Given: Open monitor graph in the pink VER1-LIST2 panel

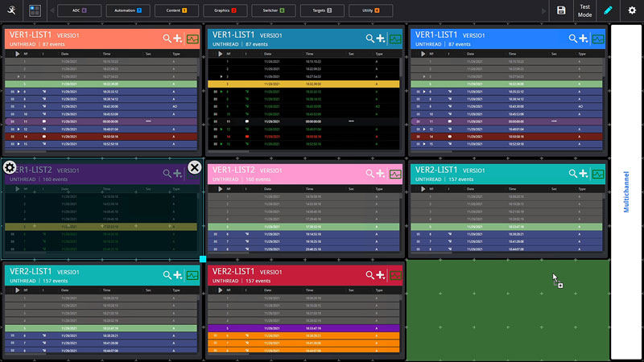Looking at the screenshot, I should point(395,174).
